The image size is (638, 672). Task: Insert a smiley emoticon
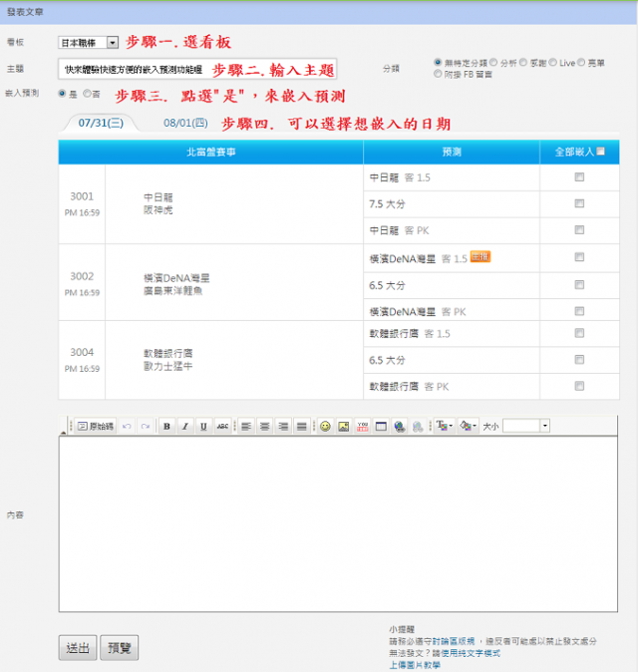[325, 426]
